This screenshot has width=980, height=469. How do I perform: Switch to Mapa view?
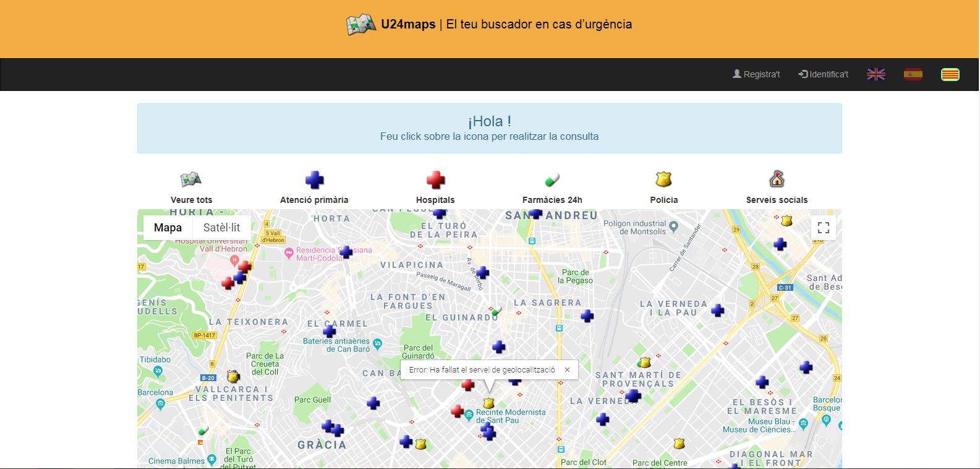[x=168, y=228]
